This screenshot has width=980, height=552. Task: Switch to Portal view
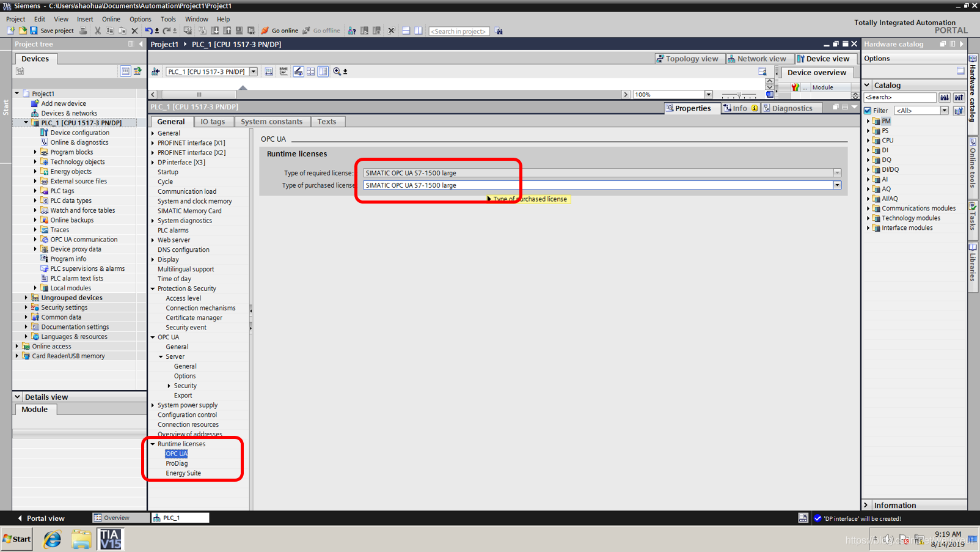(40, 518)
